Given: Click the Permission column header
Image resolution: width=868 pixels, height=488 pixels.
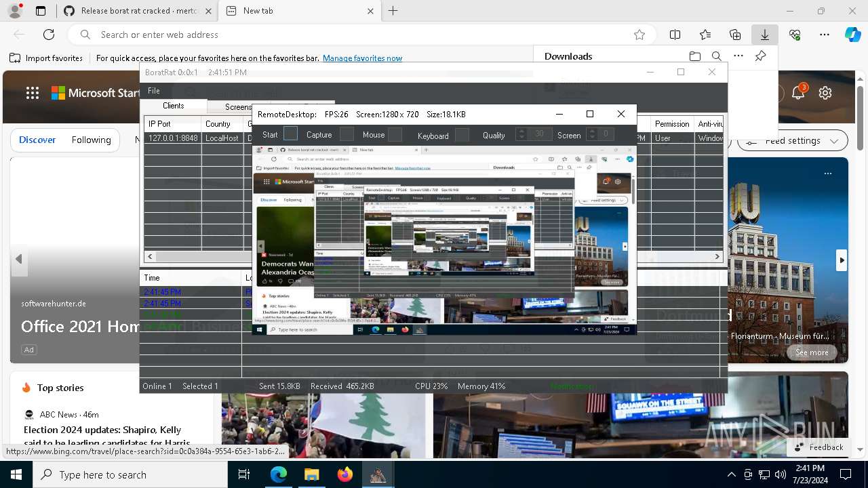Looking at the screenshot, I should tap(672, 124).
